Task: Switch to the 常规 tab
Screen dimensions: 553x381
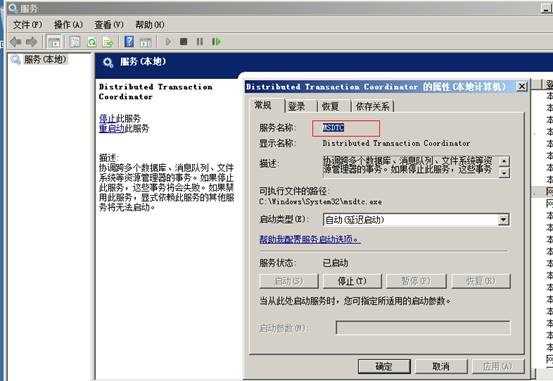Action: [263, 105]
